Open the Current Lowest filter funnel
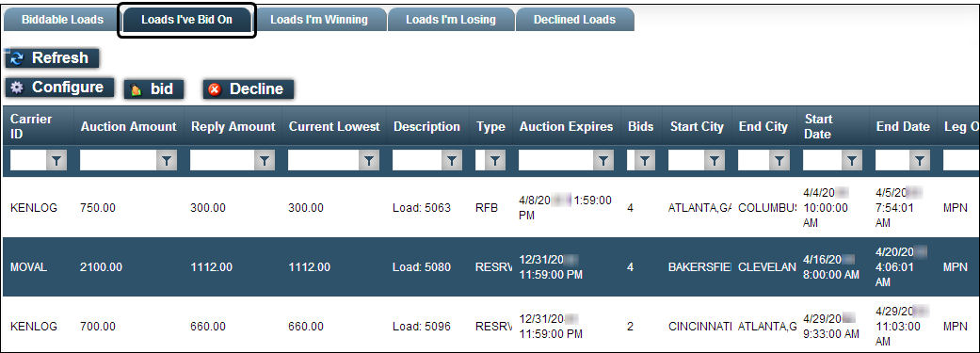Viewport: 980px width, 353px height. click(369, 161)
